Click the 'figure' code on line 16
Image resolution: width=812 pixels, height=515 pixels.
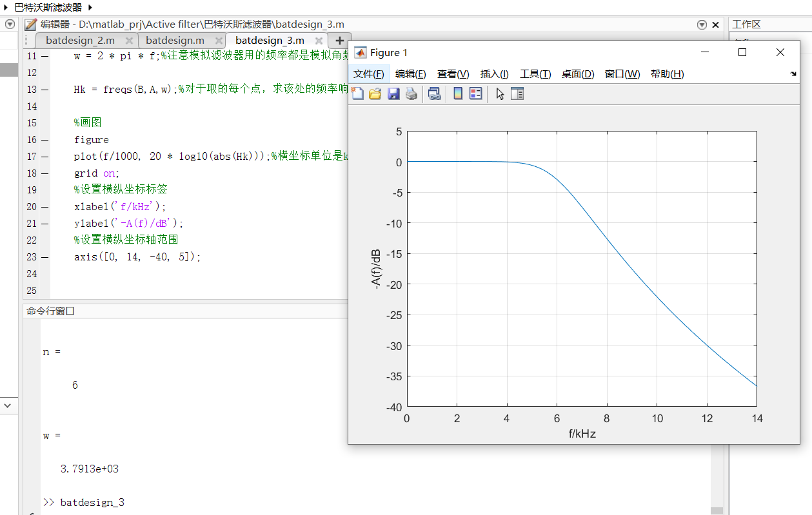click(x=92, y=140)
